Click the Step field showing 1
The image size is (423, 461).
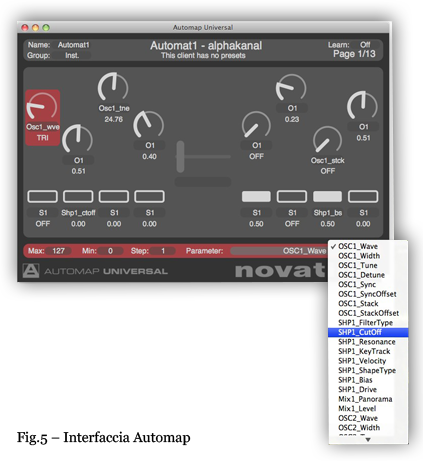coord(163,251)
